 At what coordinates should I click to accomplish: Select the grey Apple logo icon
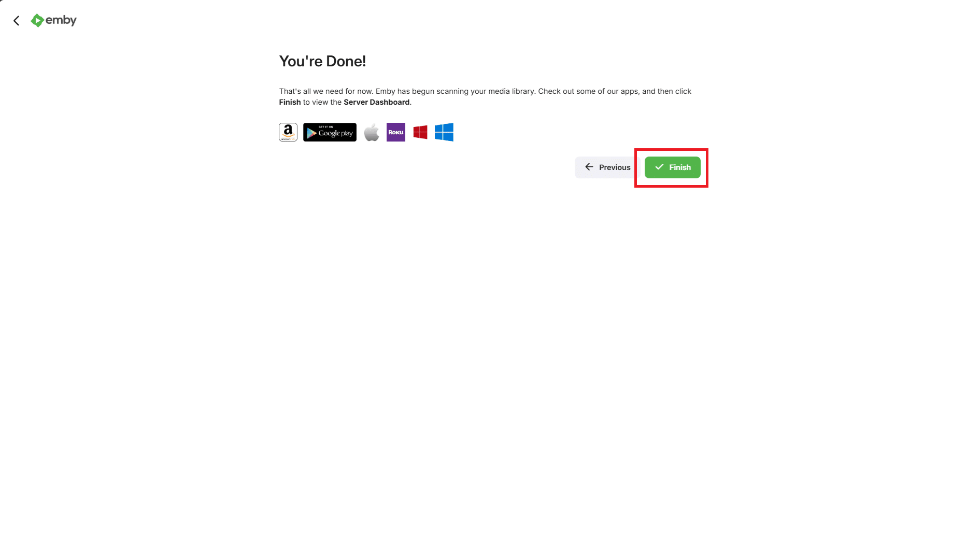click(372, 132)
